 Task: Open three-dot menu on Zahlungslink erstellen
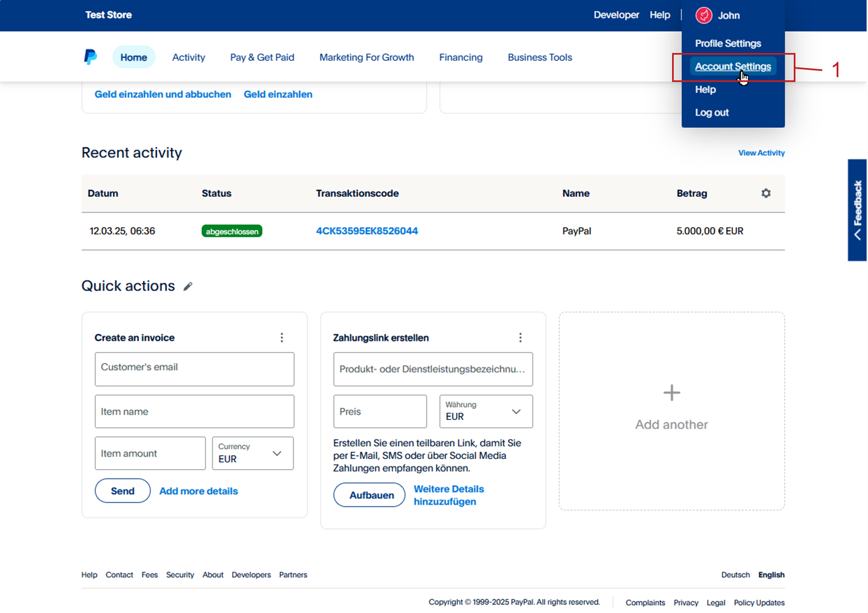[x=520, y=337]
